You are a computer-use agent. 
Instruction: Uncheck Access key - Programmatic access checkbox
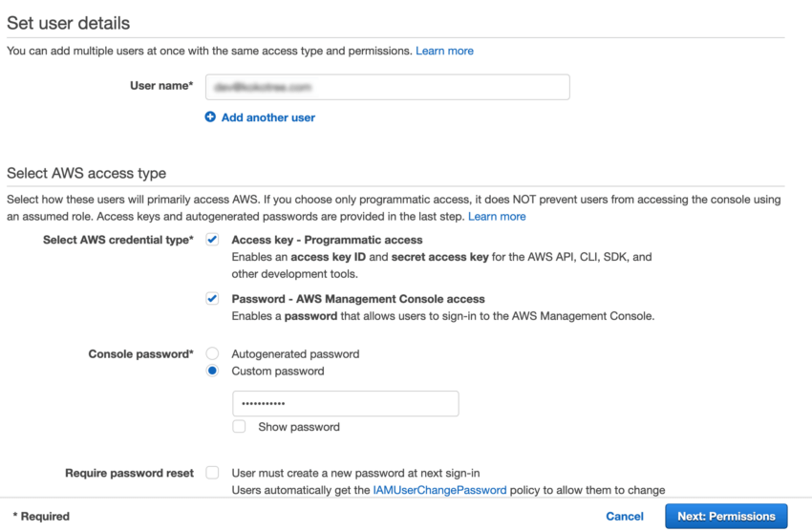click(212, 239)
